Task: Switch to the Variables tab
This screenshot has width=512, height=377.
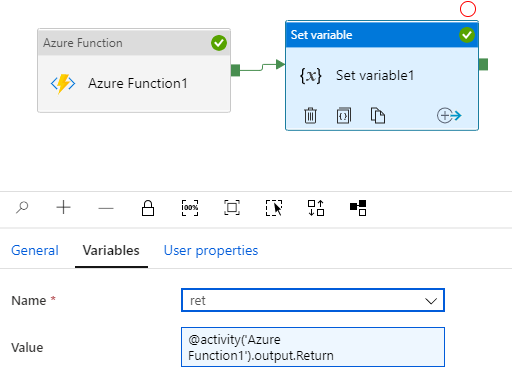Action: tap(111, 250)
